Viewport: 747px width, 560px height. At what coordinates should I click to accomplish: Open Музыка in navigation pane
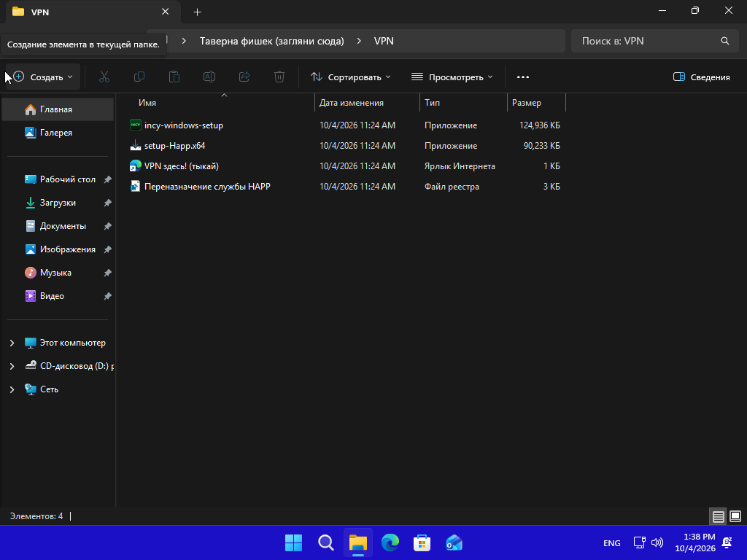click(58, 273)
